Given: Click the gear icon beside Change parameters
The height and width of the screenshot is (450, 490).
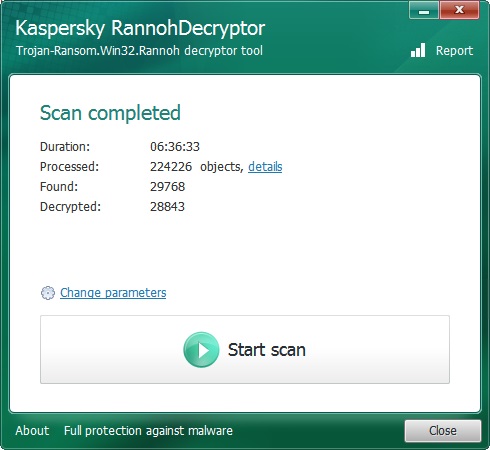Looking at the screenshot, I should pyautogui.click(x=48, y=293).
